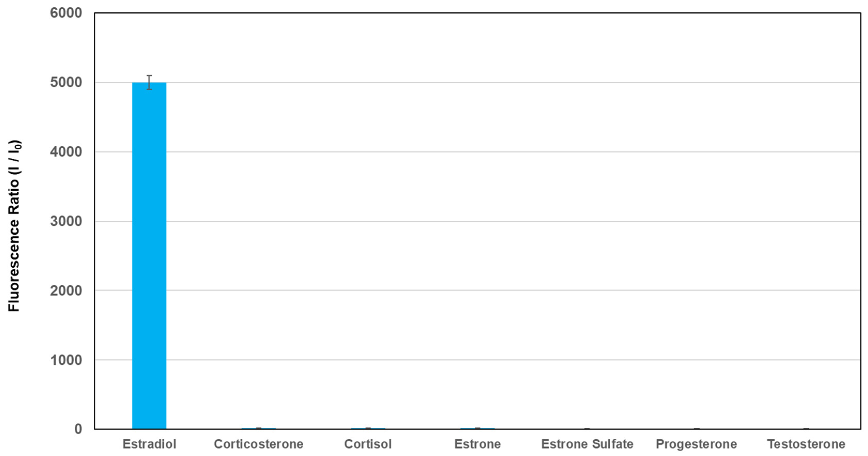Click the error bar atop Estradiol bar

149,82
